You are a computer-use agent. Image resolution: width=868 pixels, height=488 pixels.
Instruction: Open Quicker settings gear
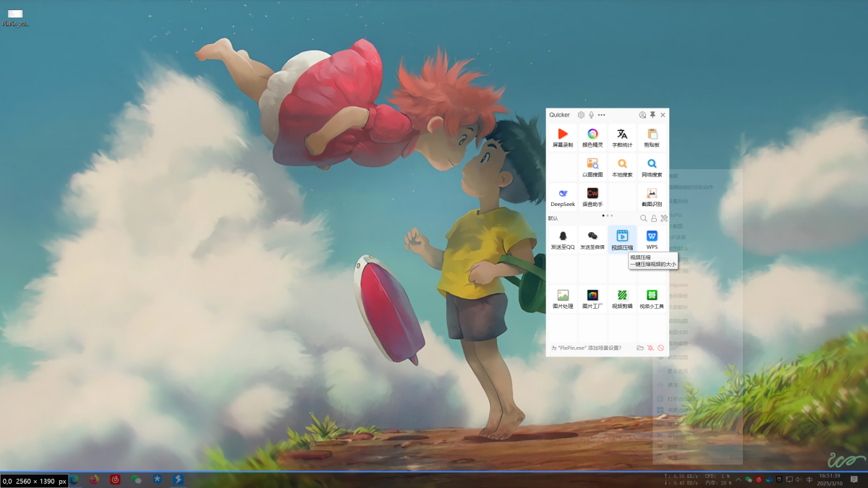(581, 115)
